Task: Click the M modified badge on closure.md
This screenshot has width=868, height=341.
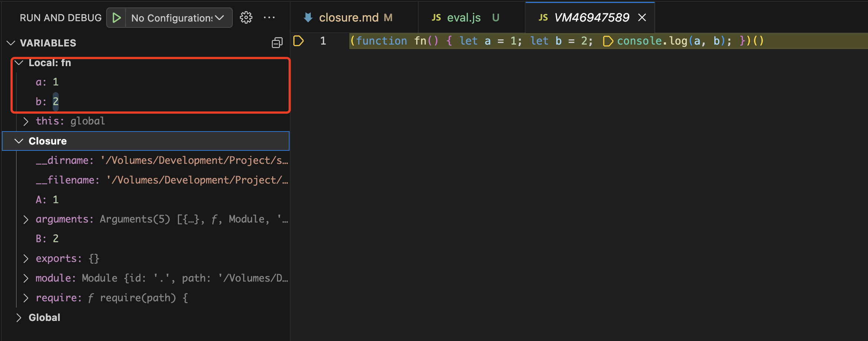Action: pyautogui.click(x=388, y=17)
